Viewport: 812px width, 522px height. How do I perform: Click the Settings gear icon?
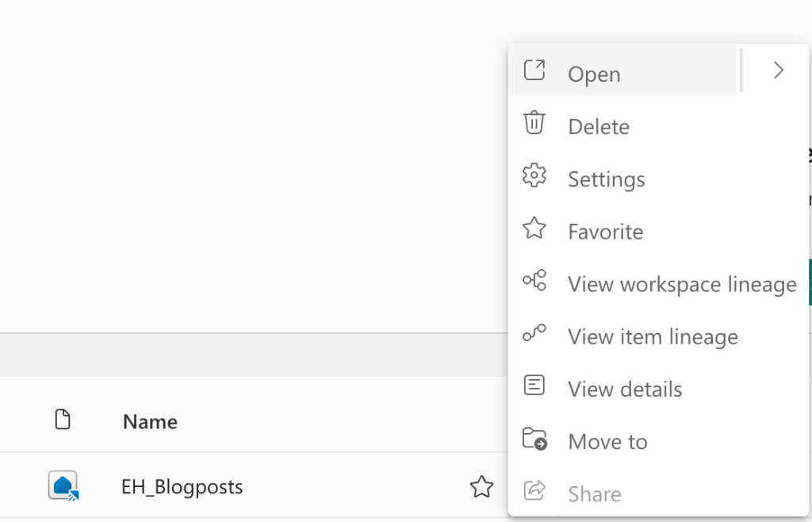pos(534,176)
